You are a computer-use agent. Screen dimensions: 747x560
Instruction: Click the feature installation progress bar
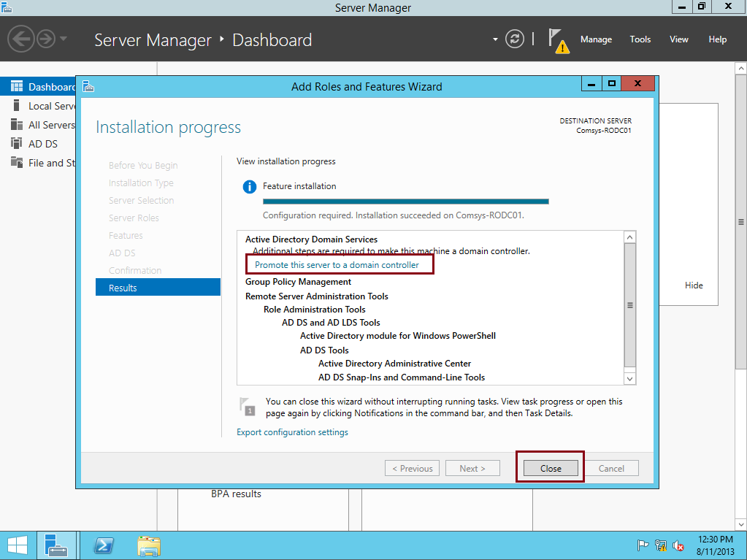click(x=405, y=202)
